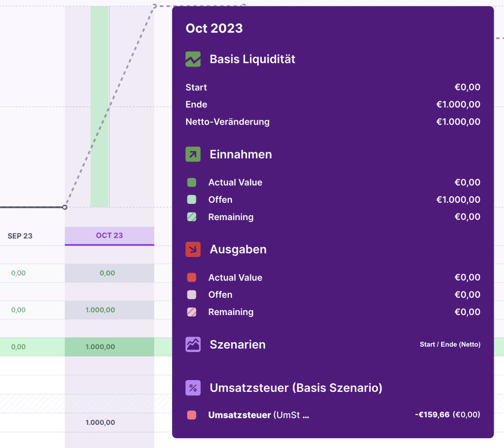
Task: Click the Start / Ende (Netto) label
Action: click(x=450, y=345)
